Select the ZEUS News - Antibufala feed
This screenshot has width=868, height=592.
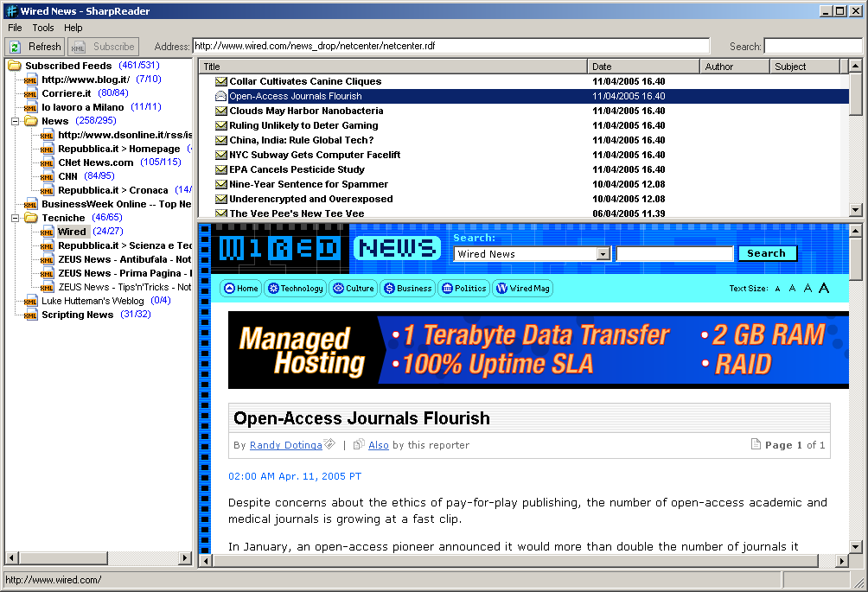(124, 259)
